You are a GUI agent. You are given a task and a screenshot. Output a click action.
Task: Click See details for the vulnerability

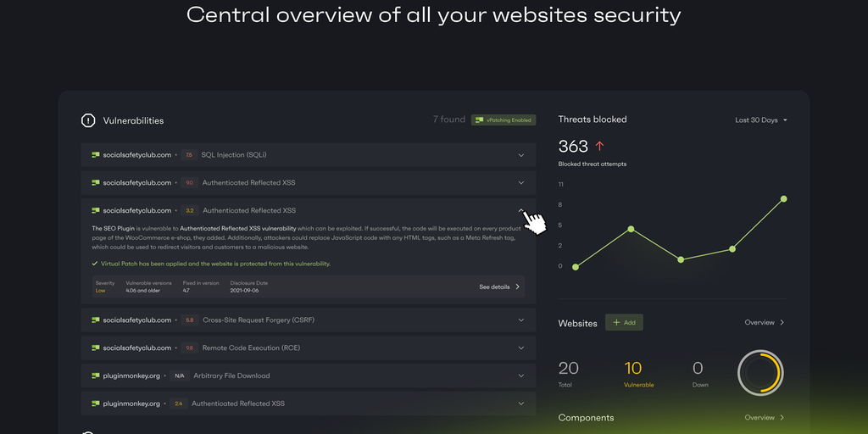pyautogui.click(x=499, y=287)
